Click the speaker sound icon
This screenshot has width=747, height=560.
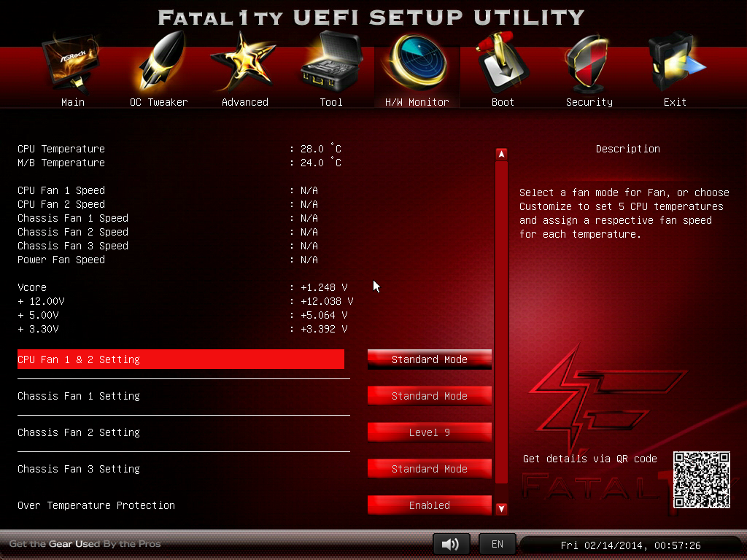451,544
